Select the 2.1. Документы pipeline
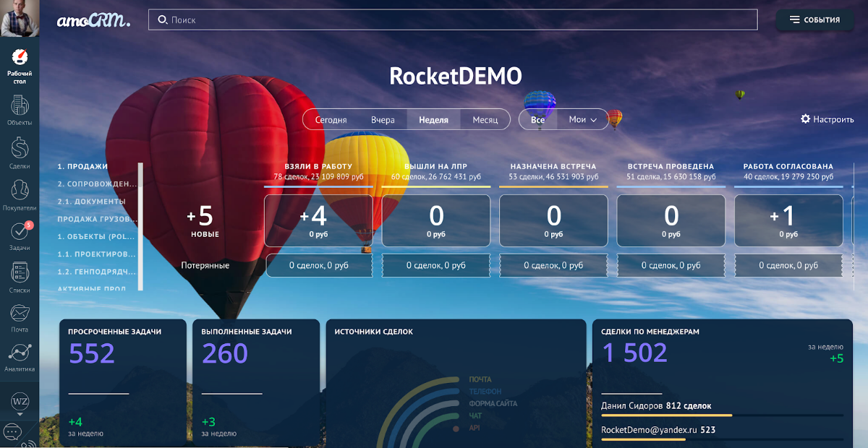 point(91,202)
